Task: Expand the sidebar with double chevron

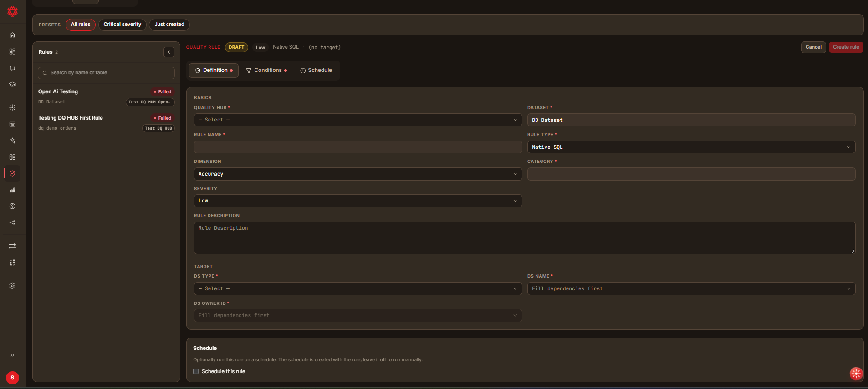Action: (12, 355)
